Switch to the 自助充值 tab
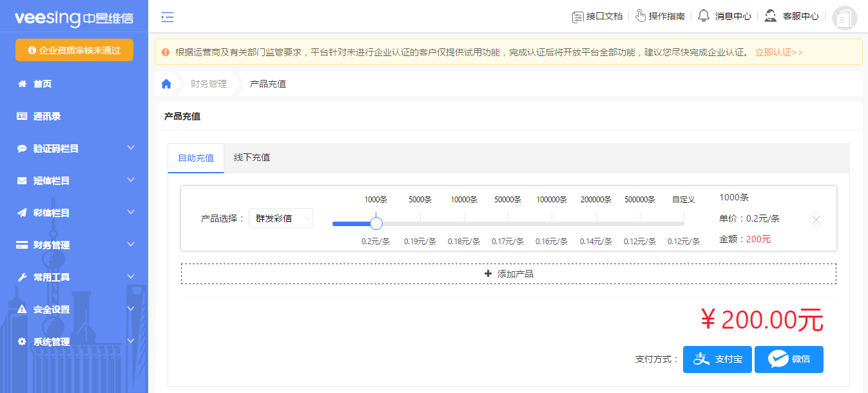 click(x=195, y=157)
